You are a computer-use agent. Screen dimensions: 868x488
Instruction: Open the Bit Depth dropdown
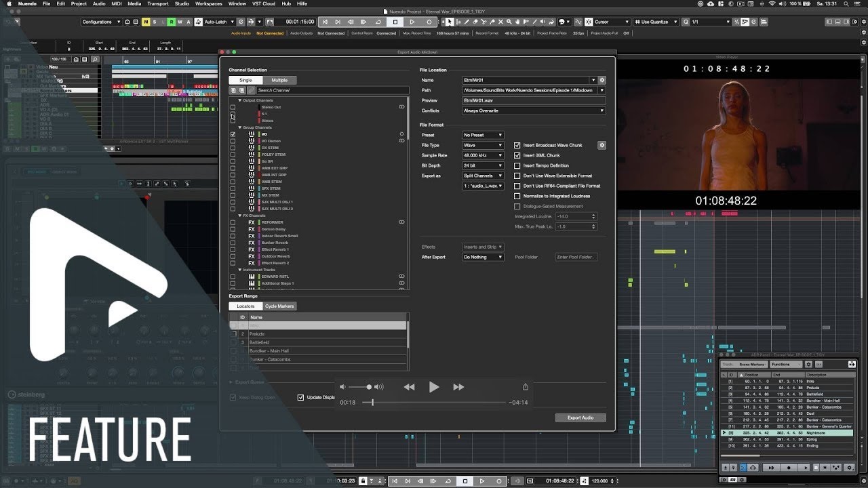coord(483,165)
